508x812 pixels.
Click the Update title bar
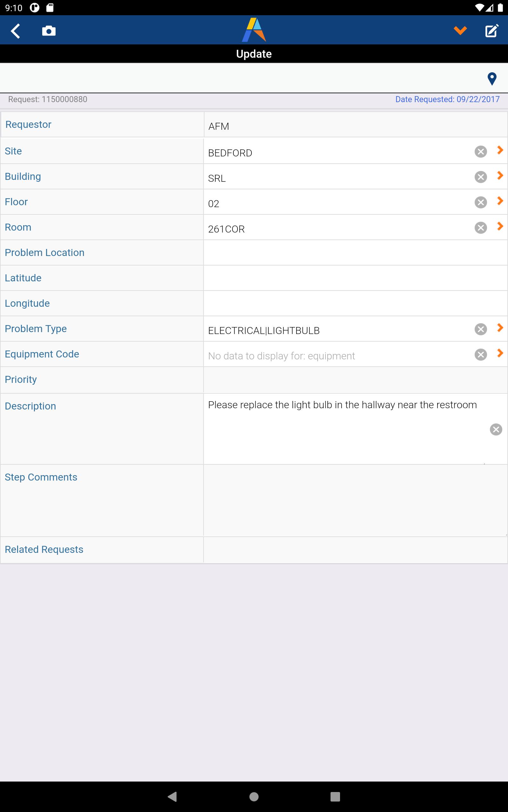coord(254,54)
